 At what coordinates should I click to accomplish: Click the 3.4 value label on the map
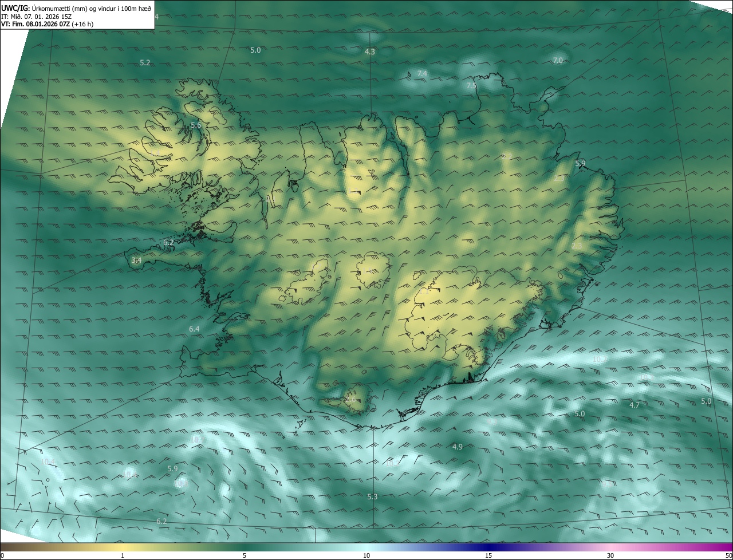point(136,260)
